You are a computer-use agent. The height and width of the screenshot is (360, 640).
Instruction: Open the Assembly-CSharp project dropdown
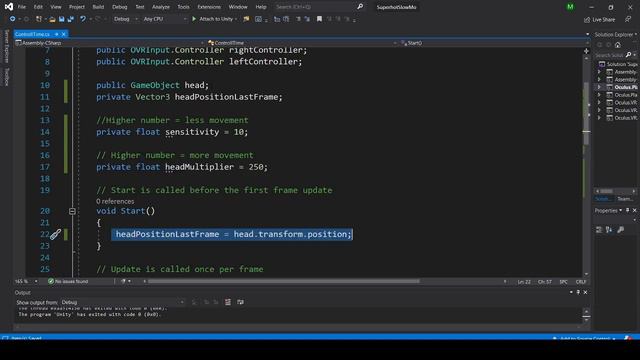(x=109, y=43)
